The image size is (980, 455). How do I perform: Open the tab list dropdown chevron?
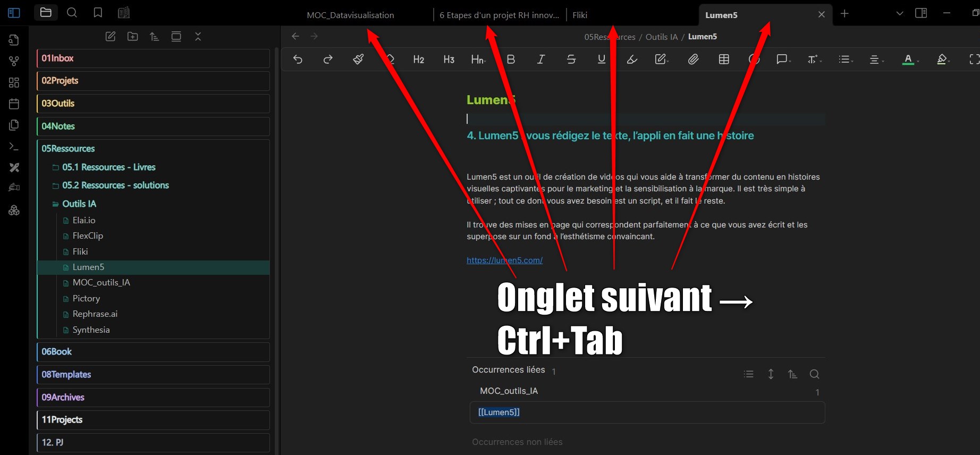900,13
